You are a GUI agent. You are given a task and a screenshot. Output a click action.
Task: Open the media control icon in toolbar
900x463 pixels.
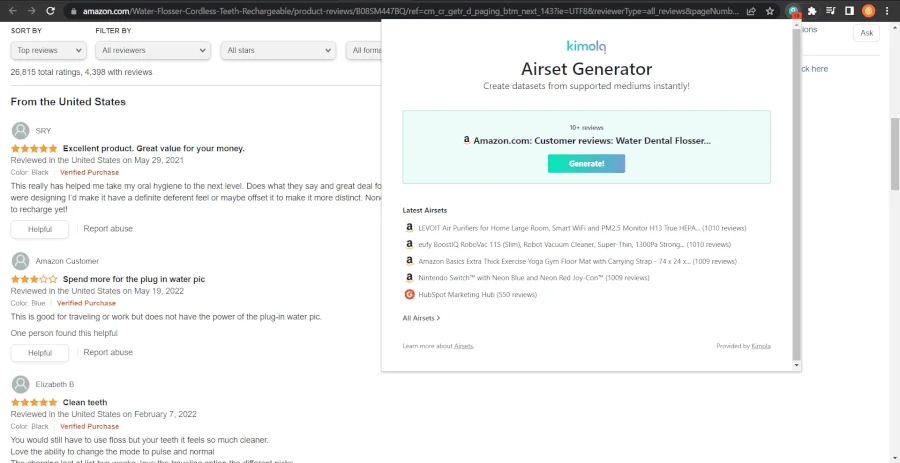point(831,11)
